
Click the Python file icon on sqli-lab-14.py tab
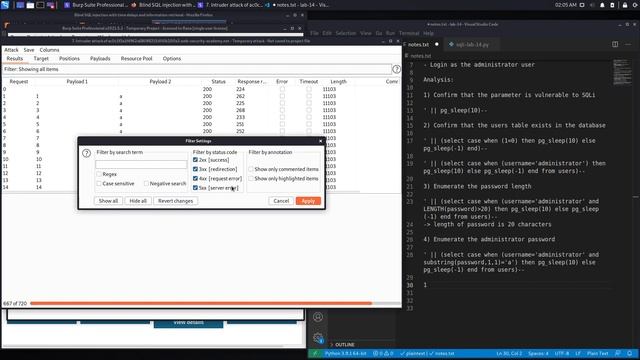451,44
